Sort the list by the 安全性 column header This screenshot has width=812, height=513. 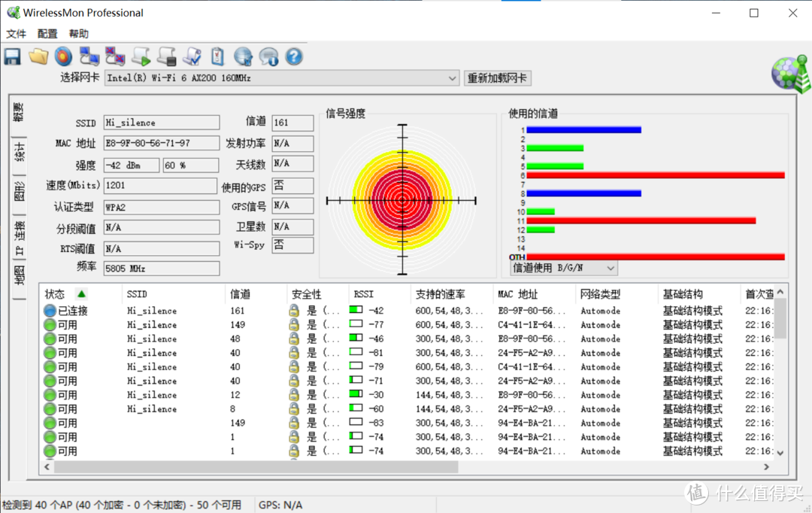[x=318, y=294]
